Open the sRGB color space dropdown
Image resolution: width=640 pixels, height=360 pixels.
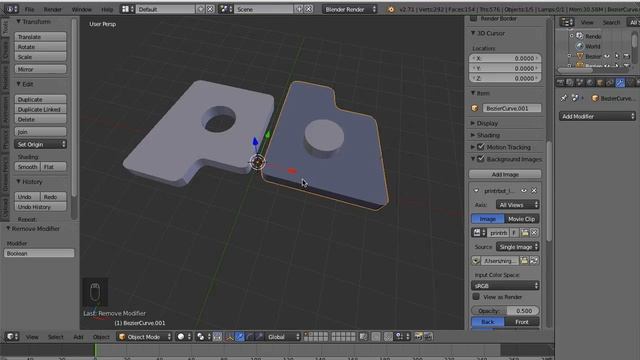[x=505, y=285]
